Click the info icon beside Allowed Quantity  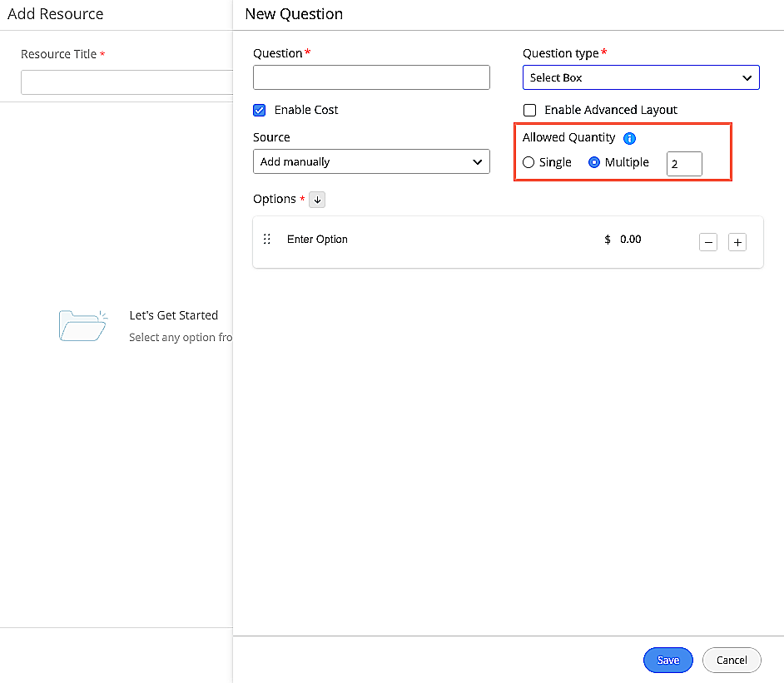[629, 138]
